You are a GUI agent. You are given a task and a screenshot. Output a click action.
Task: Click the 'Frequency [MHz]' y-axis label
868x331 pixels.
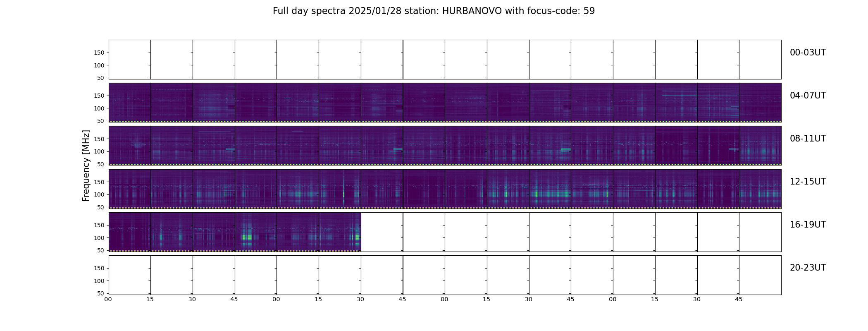coord(86,165)
